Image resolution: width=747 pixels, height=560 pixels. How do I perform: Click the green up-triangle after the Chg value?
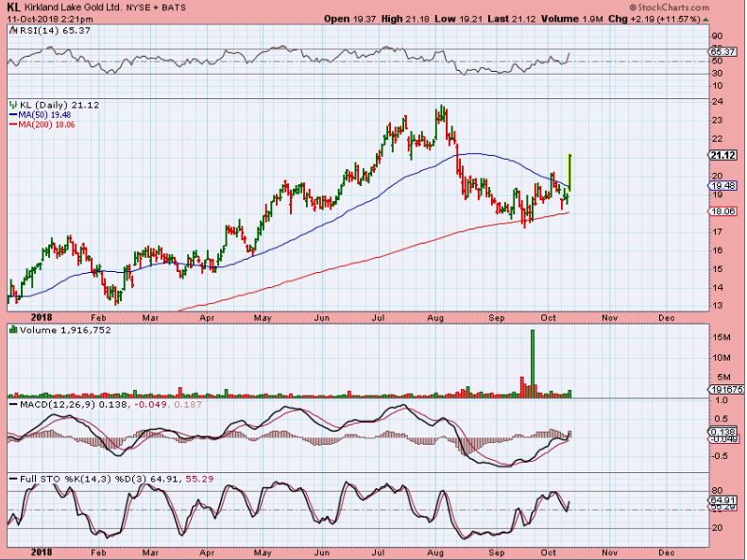[706, 20]
